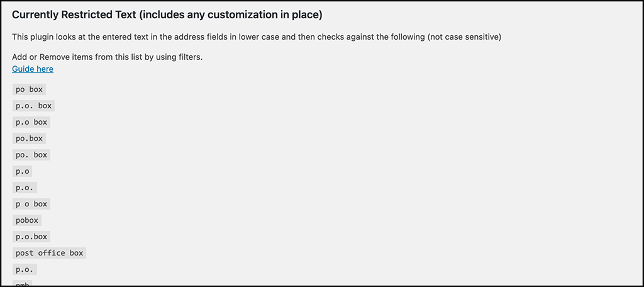The width and height of the screenshot is (644, 287).
Task: Click the word 'filters' in the instructions
Action: point(189,57)
